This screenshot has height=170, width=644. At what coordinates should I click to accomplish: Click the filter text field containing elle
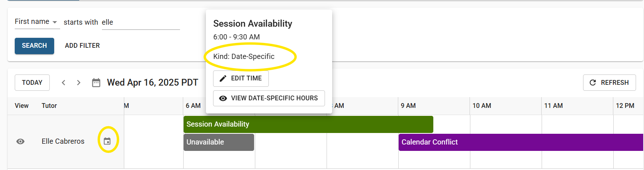click(141, 22)
